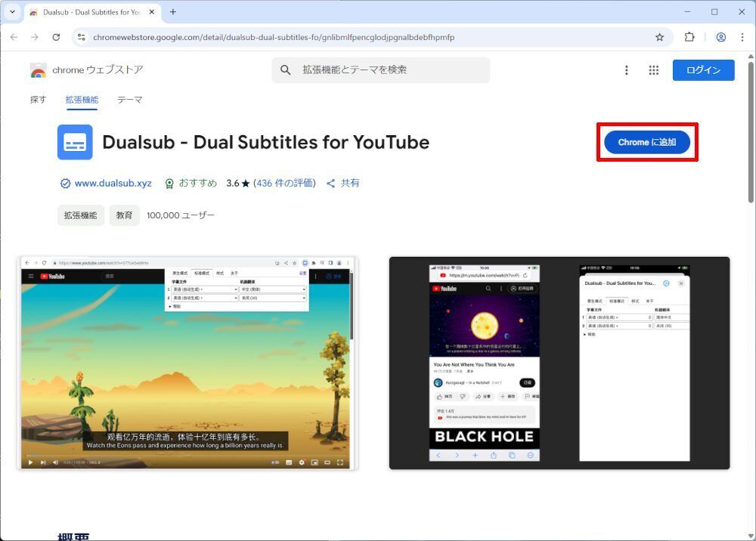Click the 100,000 ユーザー text
Screen dimensions: 756x541
point(181,215)
